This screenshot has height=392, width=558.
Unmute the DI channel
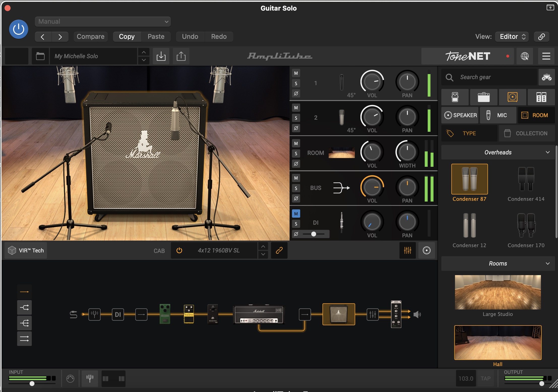coord(296,214)
